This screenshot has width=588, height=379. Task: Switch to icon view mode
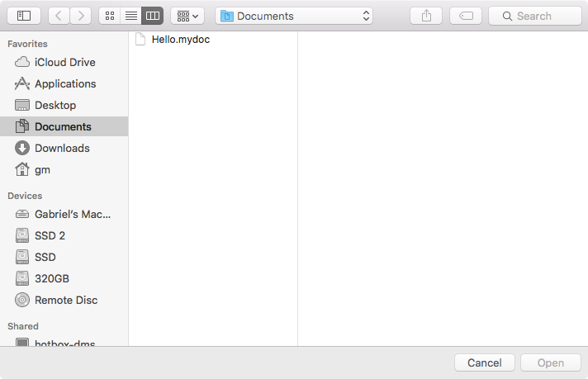pyautogui.click(x=109, y=16)
